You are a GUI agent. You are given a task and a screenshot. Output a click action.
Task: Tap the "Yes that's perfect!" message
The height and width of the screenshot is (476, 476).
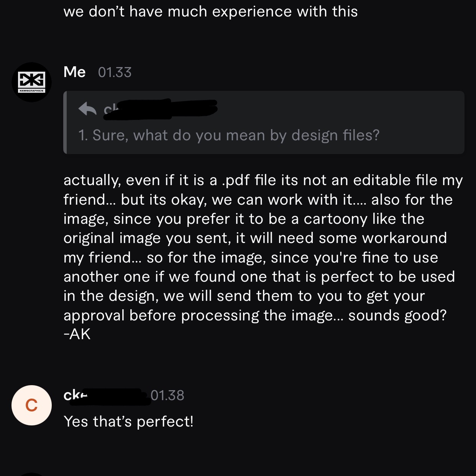[x=129, y=422]
